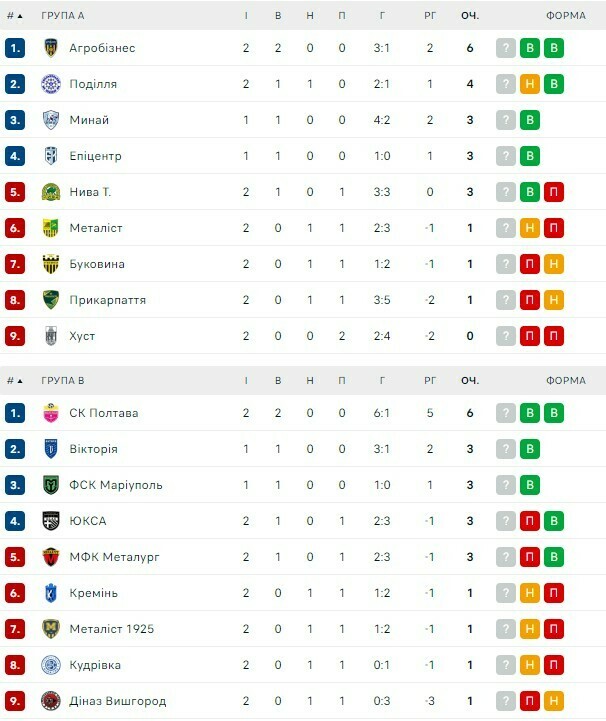The image size is (606, 721).
Task: Open the Вікторія team page link
Action: pyautogui.click(x=93, y=449)
